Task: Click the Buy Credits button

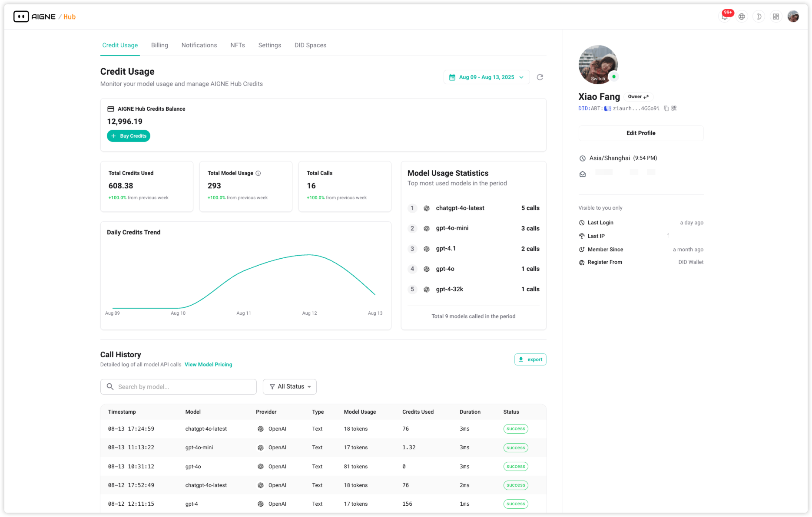Action: (129, 136)
